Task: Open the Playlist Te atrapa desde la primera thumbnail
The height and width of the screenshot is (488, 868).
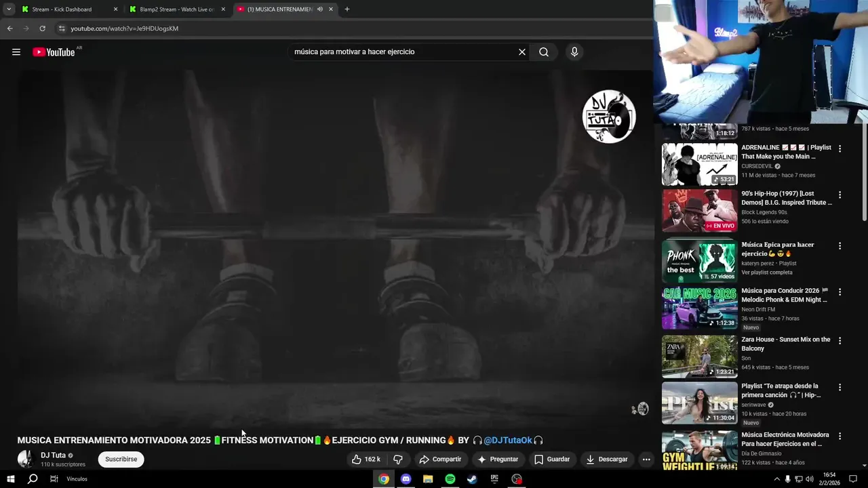Action: (x=700, y=403)
